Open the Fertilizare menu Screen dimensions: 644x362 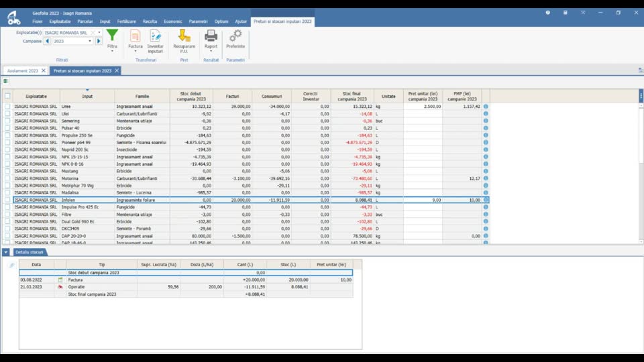127,21
